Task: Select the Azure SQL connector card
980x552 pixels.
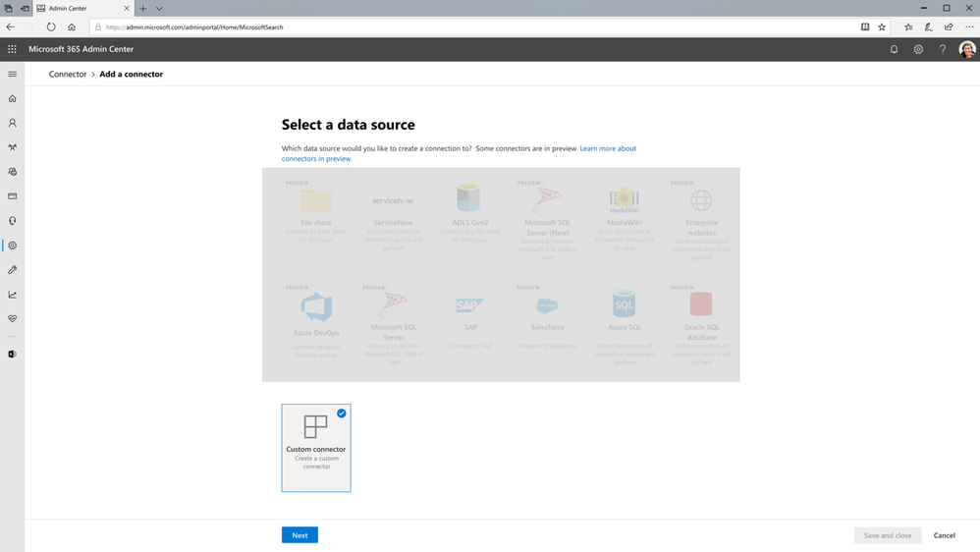Action: point(625,325)
